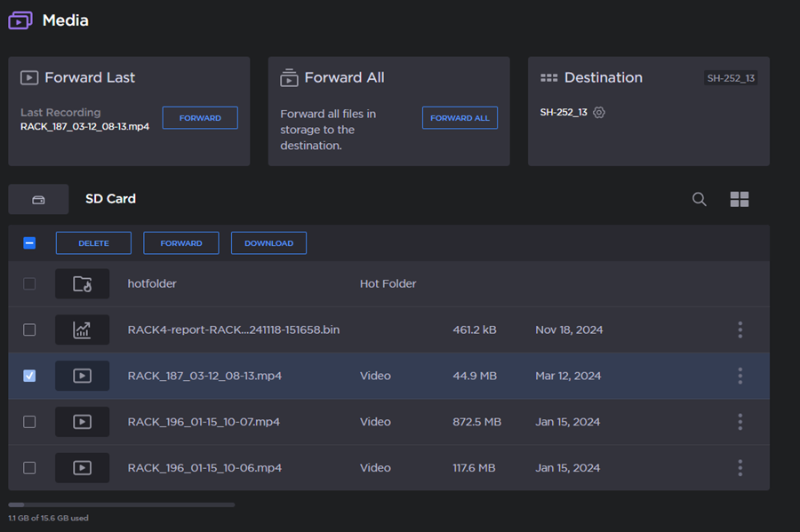Check the RACK_196_01-15_10-07.mp4 checkbox
This screenshot has width=800, height=532.
(x=29, y=423)
